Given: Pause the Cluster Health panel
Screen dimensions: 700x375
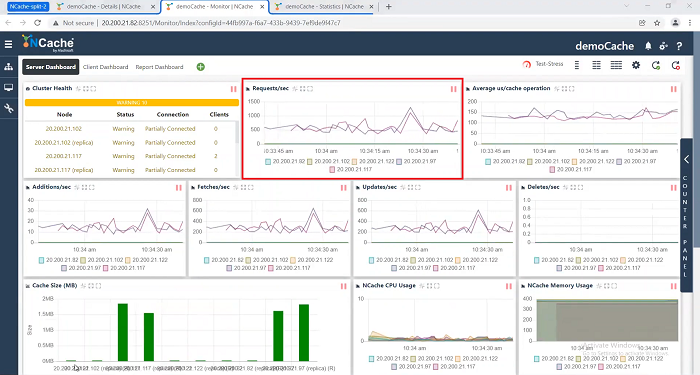Looking at the screenshot, I should coord(233,89).
